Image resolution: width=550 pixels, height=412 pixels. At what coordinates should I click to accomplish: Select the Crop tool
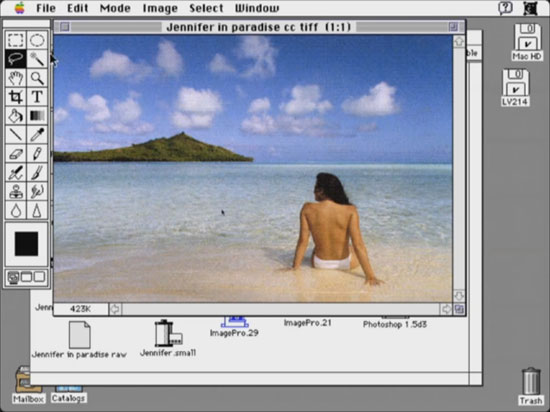pos(16,97)
